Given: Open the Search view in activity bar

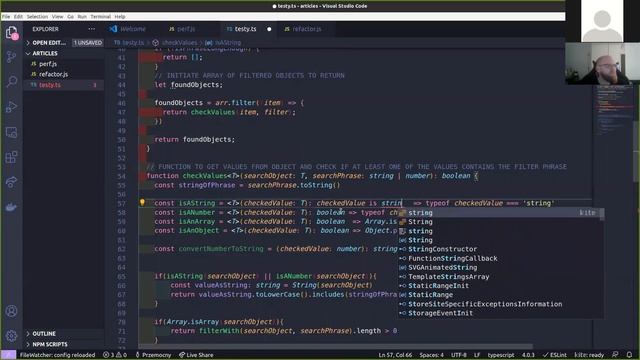Looking at the screenshot, I should pos(11,82).
